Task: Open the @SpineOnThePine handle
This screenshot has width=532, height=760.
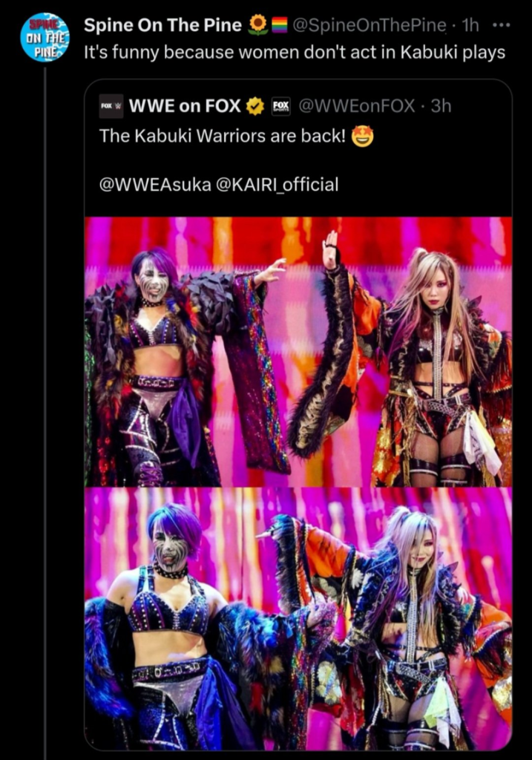Action: point(369,24)
